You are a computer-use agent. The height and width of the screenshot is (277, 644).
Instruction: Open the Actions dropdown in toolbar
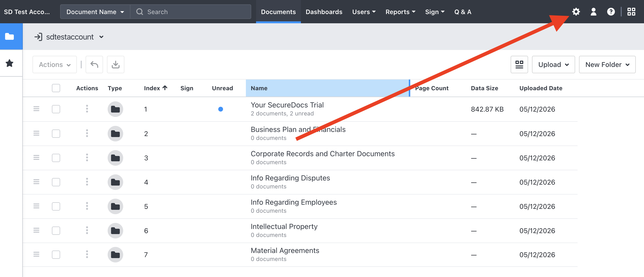pos(55,65)
